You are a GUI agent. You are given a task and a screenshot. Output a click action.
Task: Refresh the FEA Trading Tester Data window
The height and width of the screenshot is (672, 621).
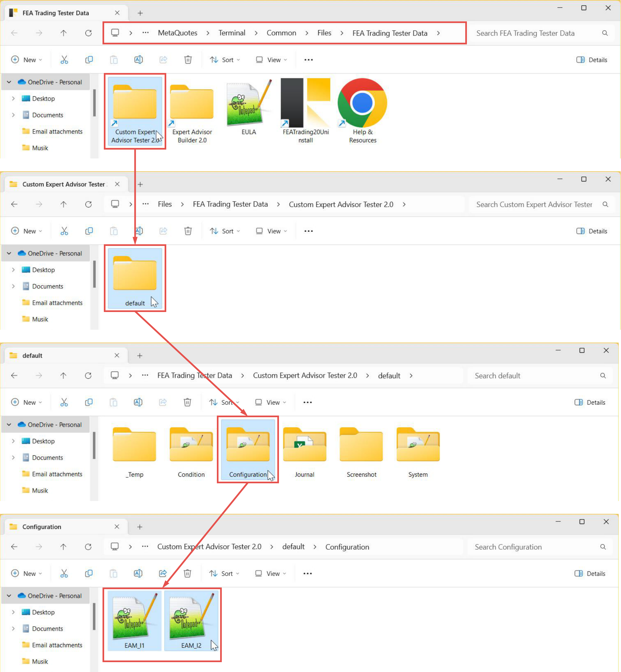click(x=88, y=33)
